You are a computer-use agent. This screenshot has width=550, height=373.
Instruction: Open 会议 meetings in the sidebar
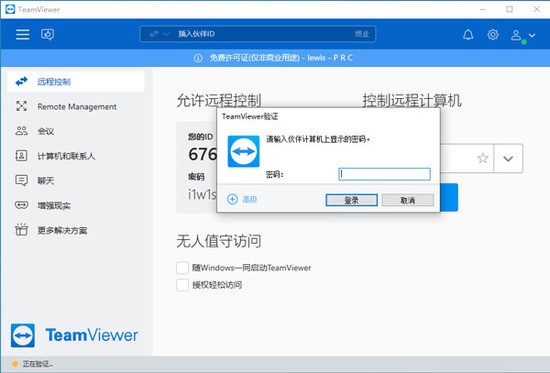coord(76,131)
